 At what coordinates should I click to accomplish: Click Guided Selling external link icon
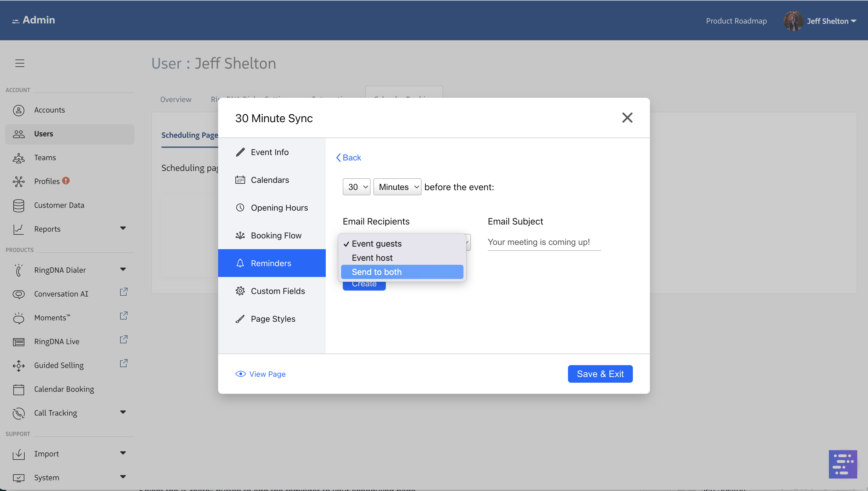(123, 363)
